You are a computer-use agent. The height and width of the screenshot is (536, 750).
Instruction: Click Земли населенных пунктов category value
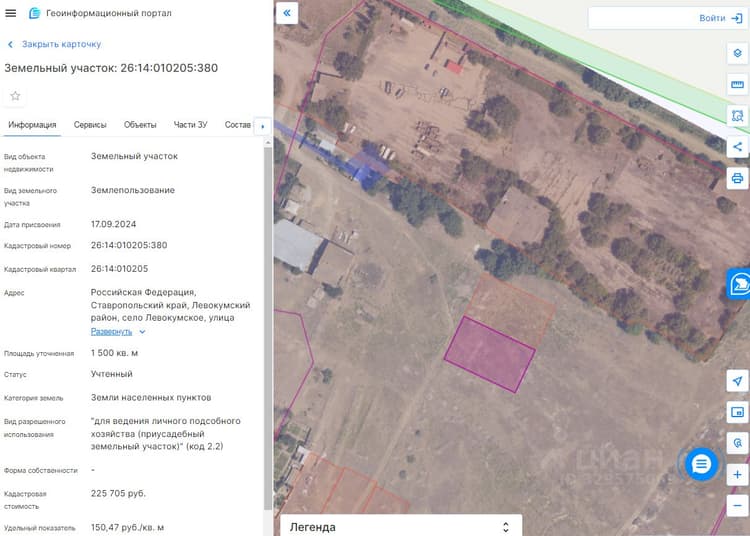coord(151,397)
